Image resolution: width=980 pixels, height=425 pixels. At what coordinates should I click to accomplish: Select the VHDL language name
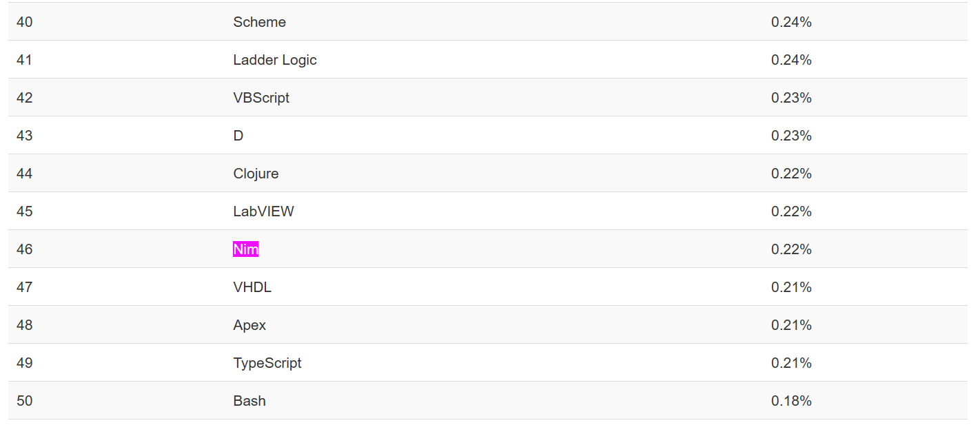click(x=252, y=287)
